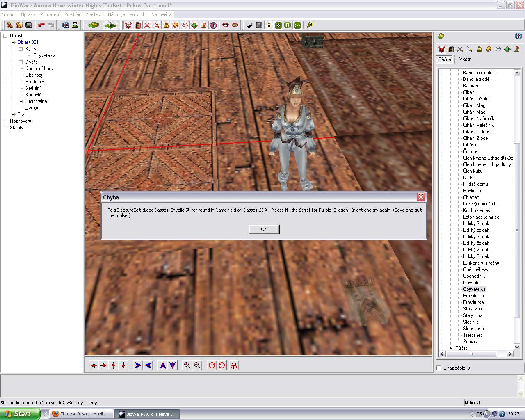The image size is (525, 420).
Task: Rotate camera with red clockwise arrow
Action: click(x=212, y=365)
